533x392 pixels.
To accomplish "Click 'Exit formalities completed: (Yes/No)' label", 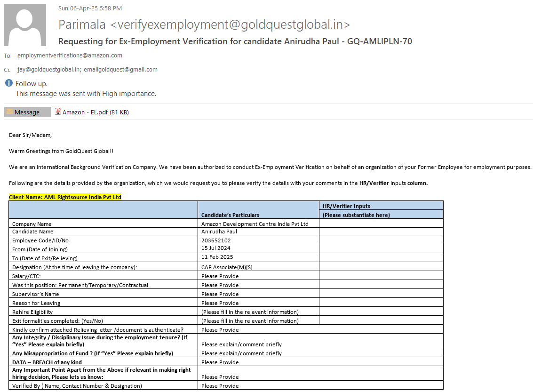I will [x=57, y=320].
